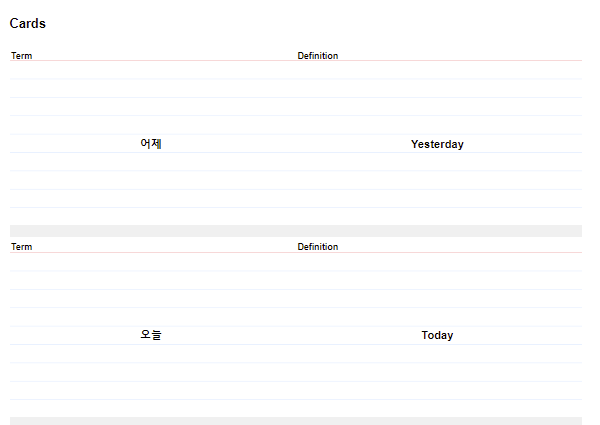Select the Korean term 오늘
Viewport: 600px width, 425px height.
[x=151, y=335]
